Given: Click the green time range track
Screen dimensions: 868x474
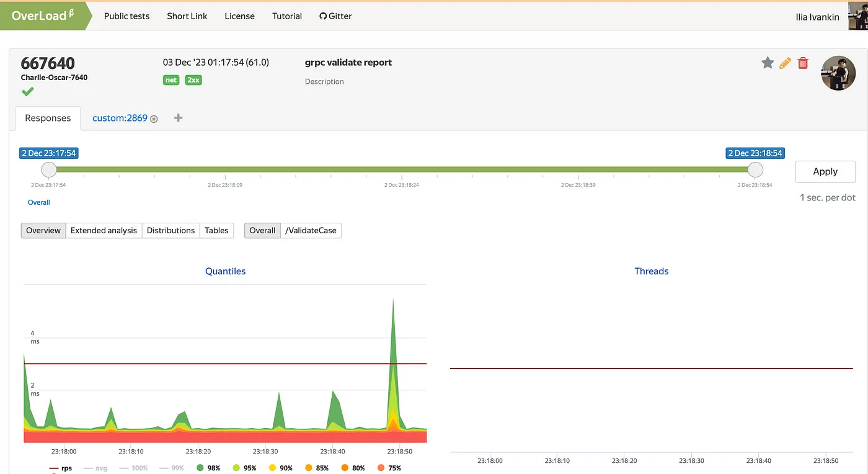Looking at the screenshot, I should click(x=402, y=169).
